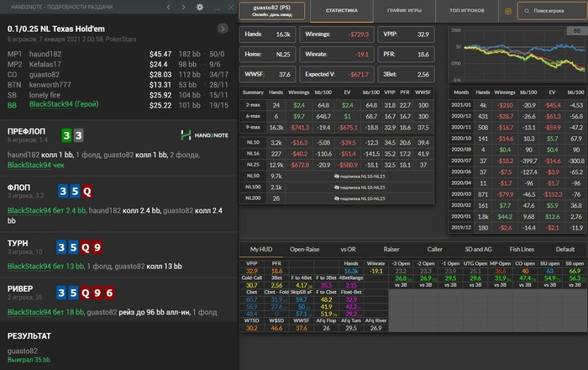Go to previous hand arrow
588x370 pixels.
click(x=169, y=7)
